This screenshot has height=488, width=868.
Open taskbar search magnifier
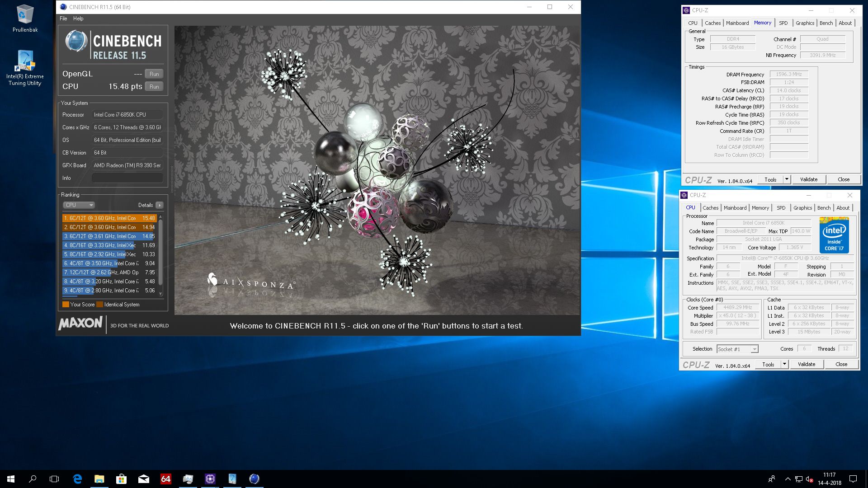pyautogui.click(x=33, y=479)
